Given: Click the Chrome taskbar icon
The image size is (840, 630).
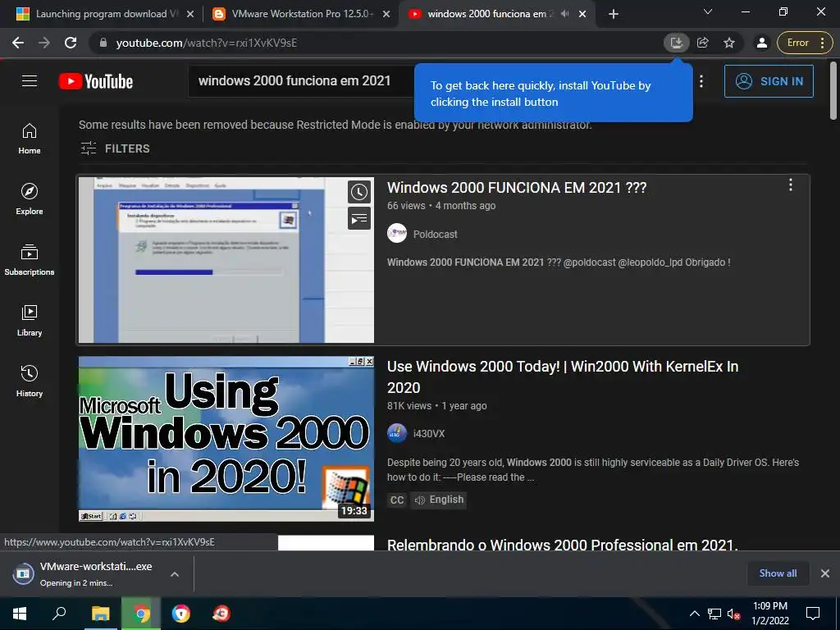Looking at the screenshot, I should [x=141, y=614].
